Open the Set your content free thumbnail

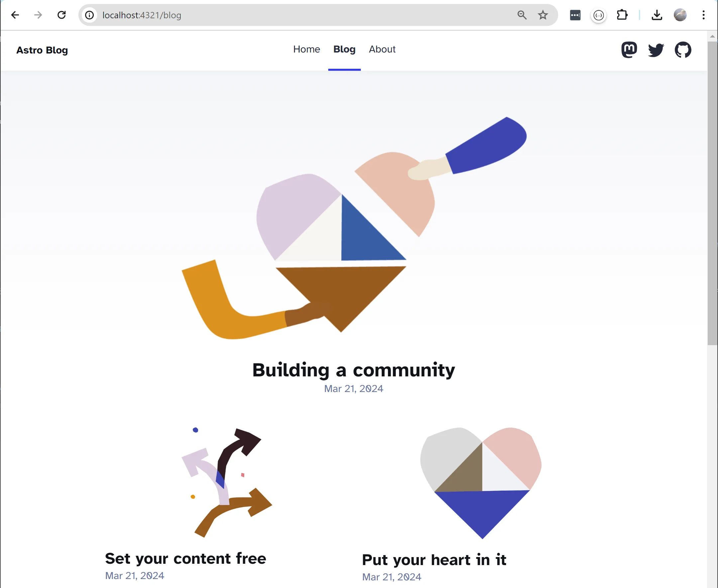(227, 483)
